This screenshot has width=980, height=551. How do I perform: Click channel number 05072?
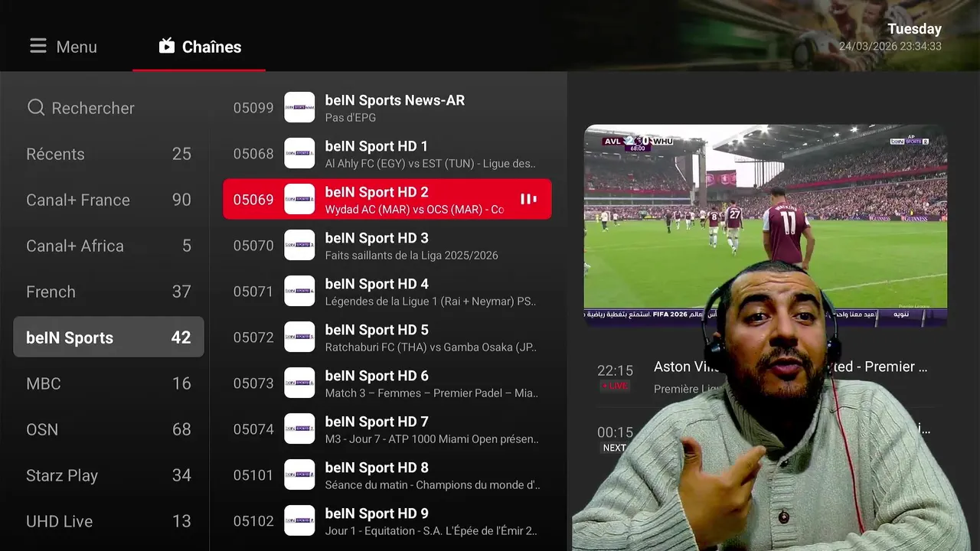pos(253,337)
